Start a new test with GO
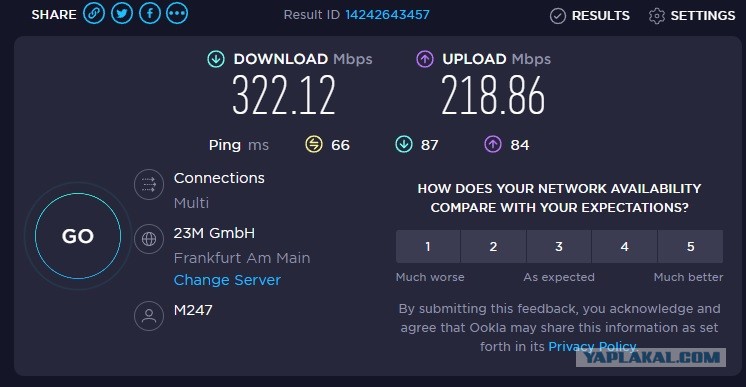The width and height of the screenshot is (746, 387). [78, 236]
